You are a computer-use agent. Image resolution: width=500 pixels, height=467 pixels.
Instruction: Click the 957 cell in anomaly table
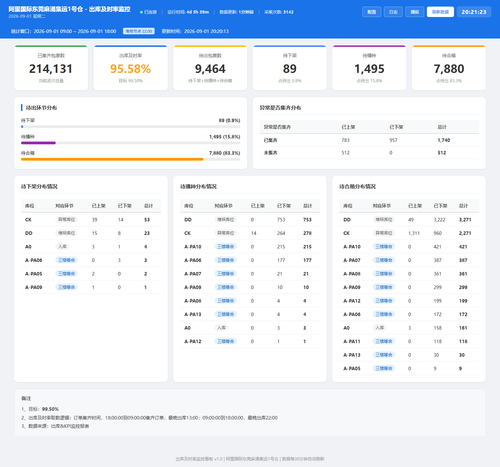coord(393,140)
